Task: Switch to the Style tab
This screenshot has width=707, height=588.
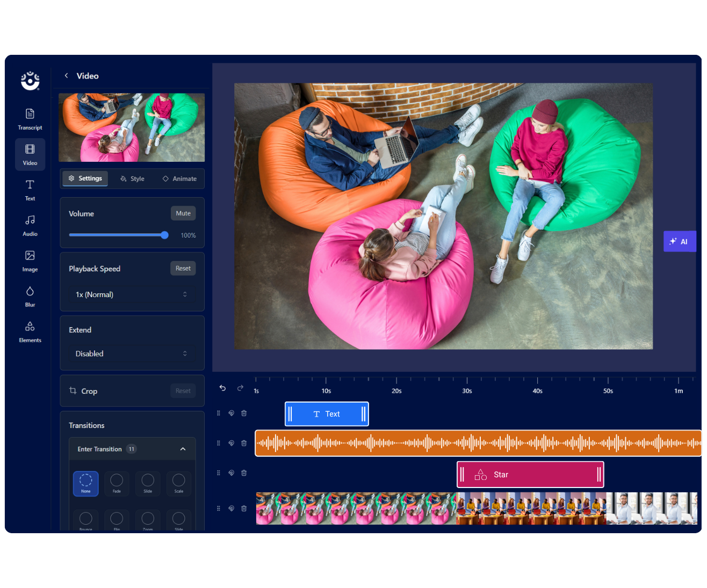Action: (132, 179)
